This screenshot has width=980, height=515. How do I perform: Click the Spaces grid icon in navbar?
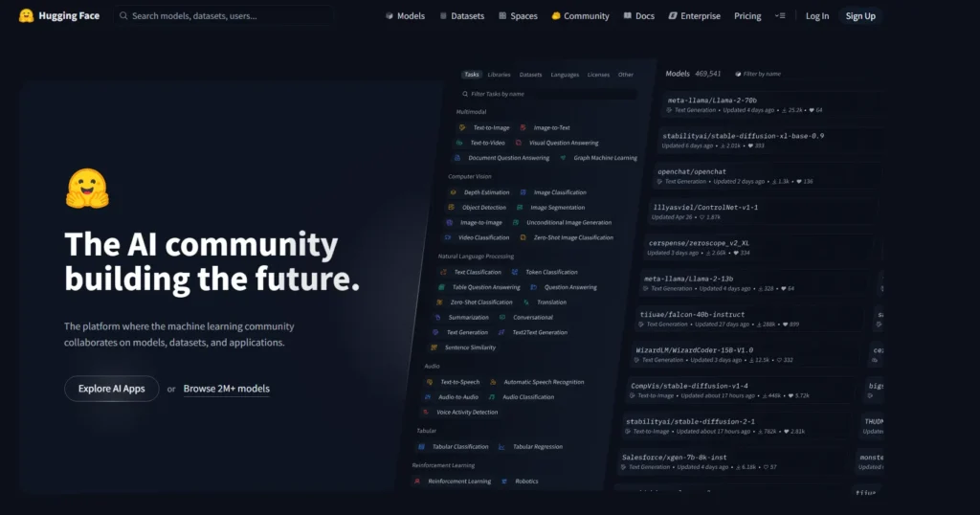[x=502, y=16]
